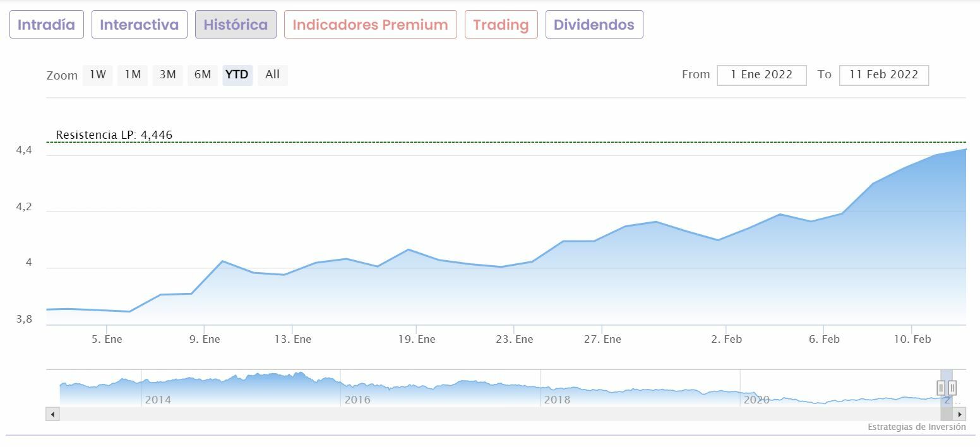
Task: Click the right navigator range handle
Action: (x=952, y=388)
